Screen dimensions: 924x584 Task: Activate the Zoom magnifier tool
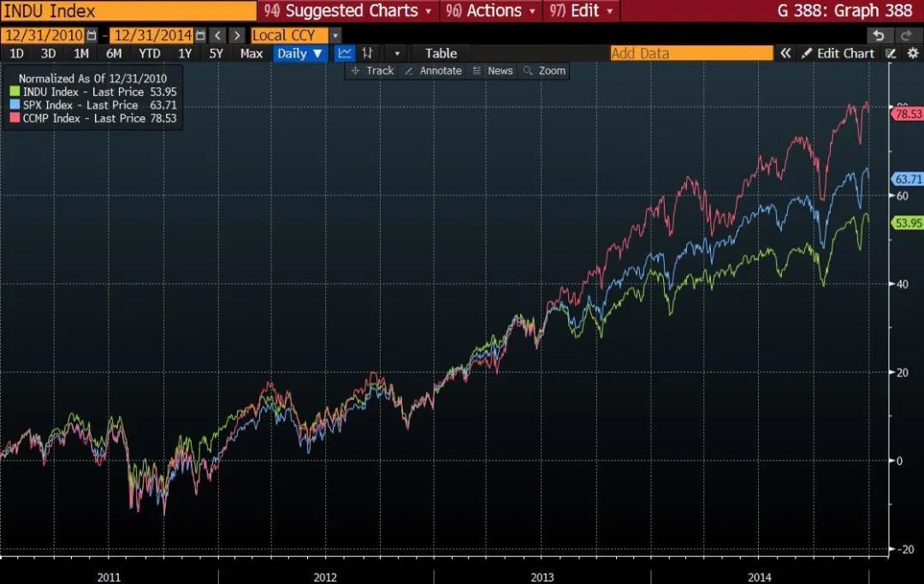(x=544, y=71)
